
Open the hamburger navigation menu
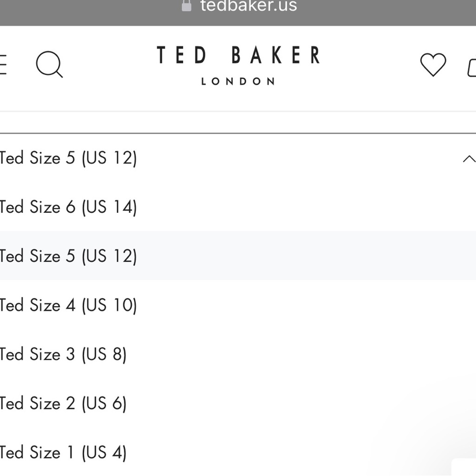(x=3, y=65)
